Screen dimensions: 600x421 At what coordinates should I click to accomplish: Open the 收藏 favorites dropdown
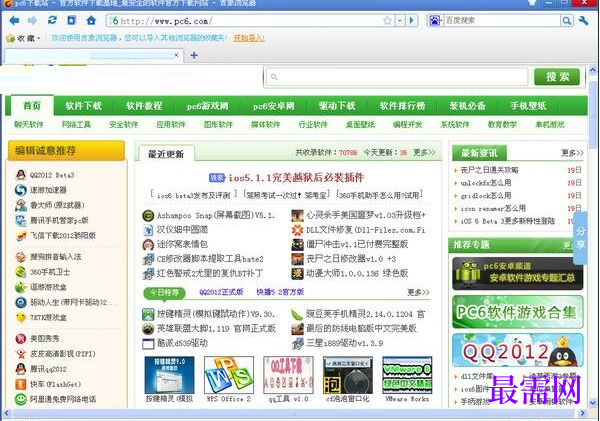(23, 38)
